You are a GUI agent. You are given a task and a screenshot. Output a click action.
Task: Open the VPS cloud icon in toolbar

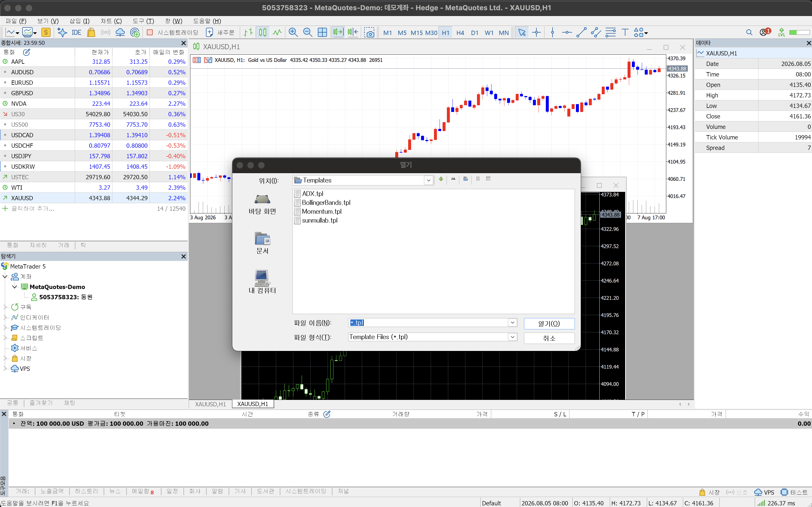pyautogui.click(x=120, y=33)
